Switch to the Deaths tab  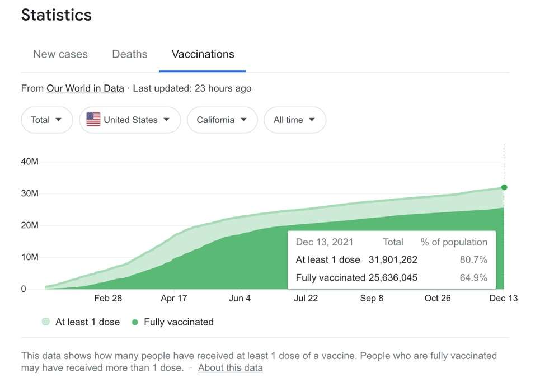click(129, 54)
